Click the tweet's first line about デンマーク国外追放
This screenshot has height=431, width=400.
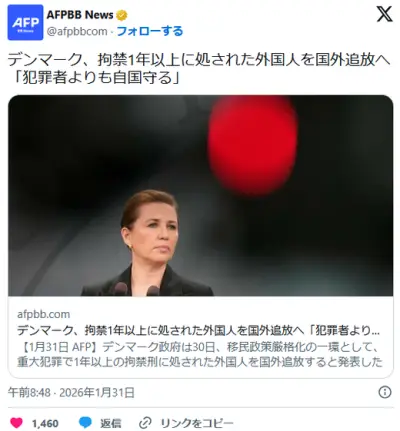tap(199, 61)
